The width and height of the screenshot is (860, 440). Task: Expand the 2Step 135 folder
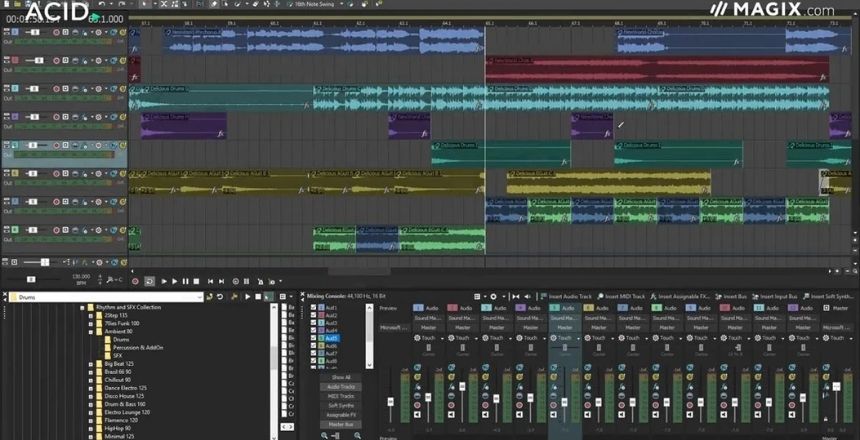point(90,315)
